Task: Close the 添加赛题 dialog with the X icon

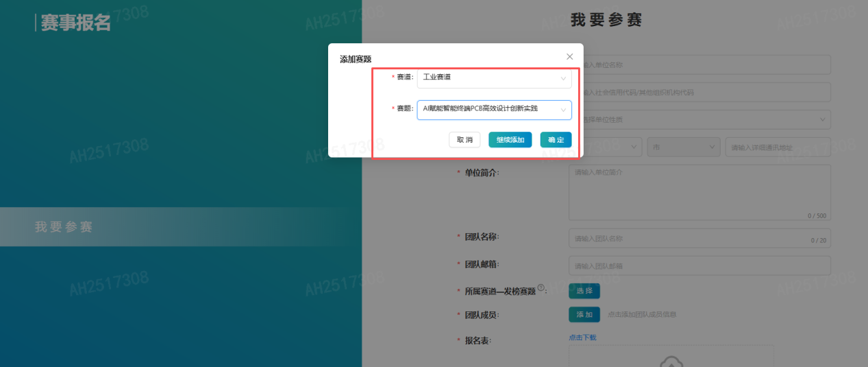Action: 569,56
